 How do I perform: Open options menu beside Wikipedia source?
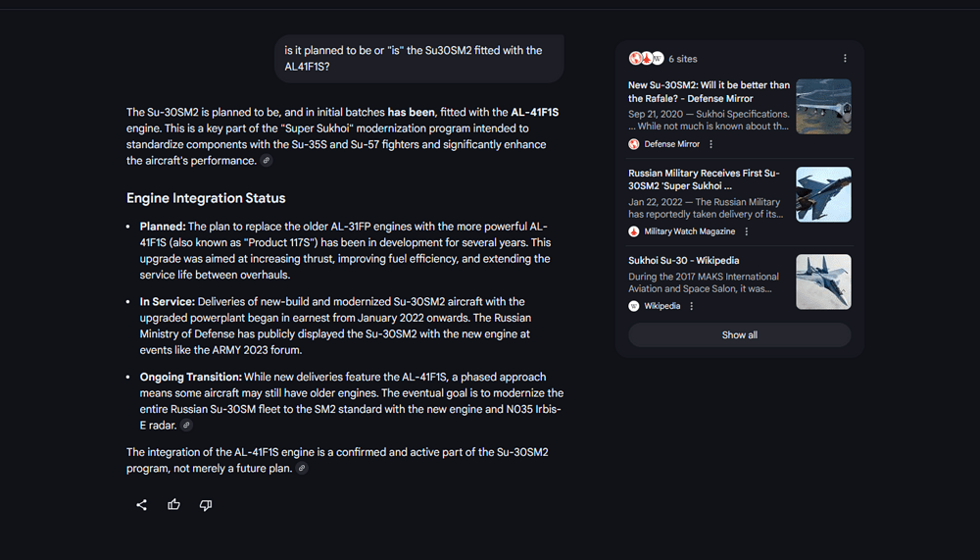pos(692,306)
